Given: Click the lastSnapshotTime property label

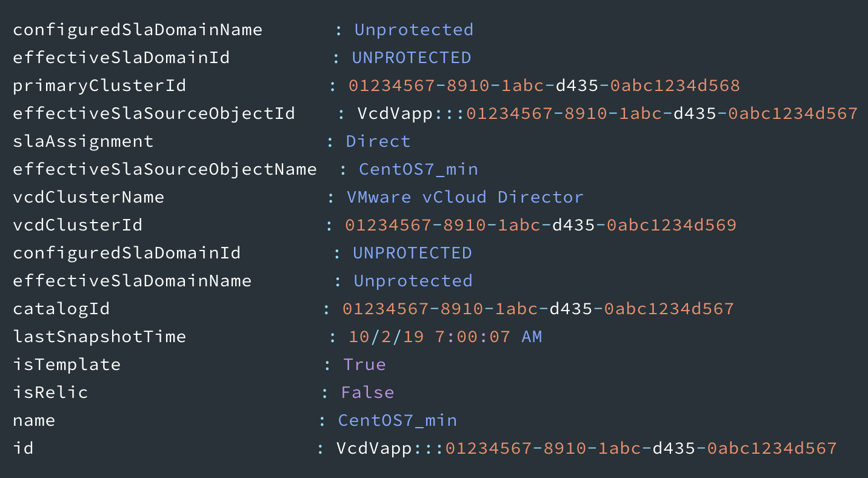Looking at the screenshot, I should click(x=99, y=337).
